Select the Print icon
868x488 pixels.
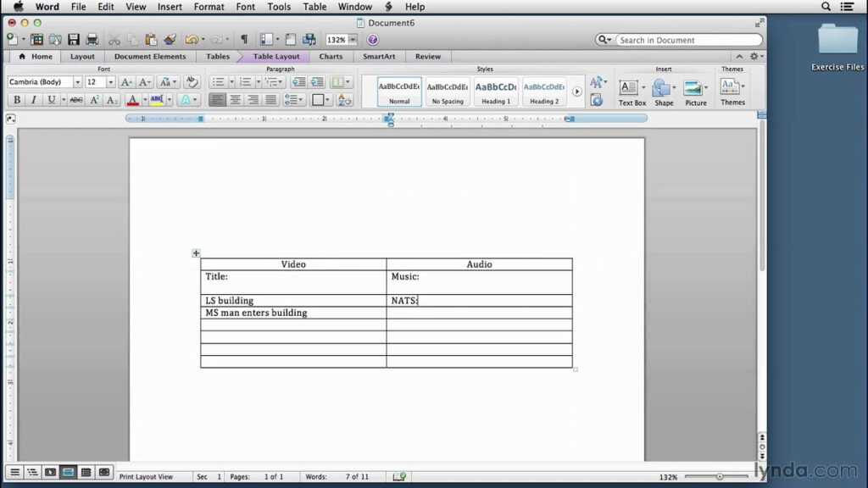(92, 39)
